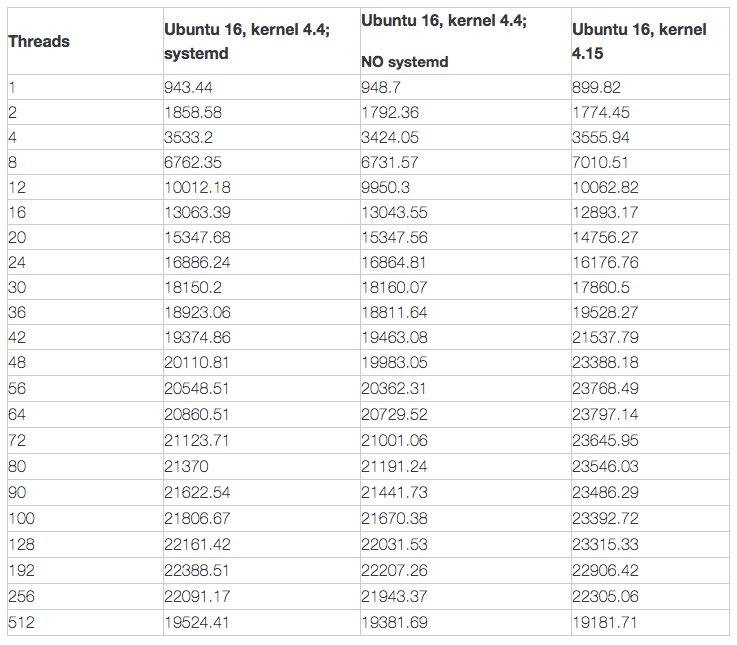
Task: Select the value 18811.64
Action: pos(394,312)
